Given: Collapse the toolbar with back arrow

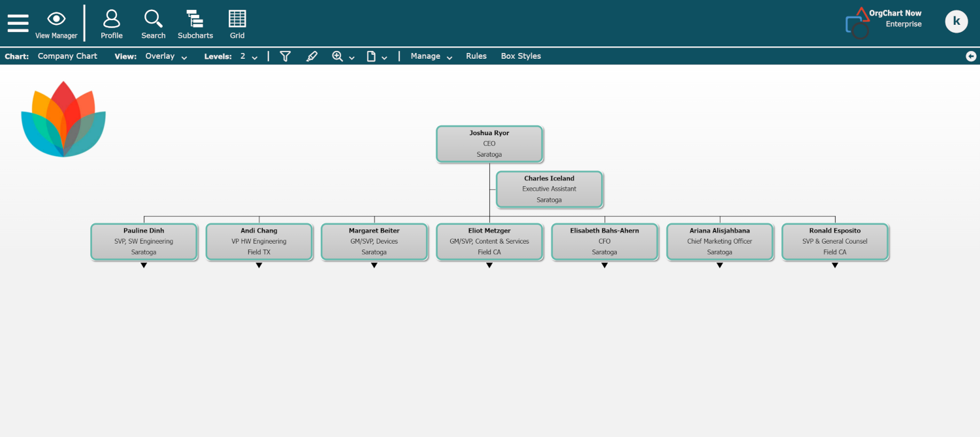Looking at the screenshot, I should (971, 56).
